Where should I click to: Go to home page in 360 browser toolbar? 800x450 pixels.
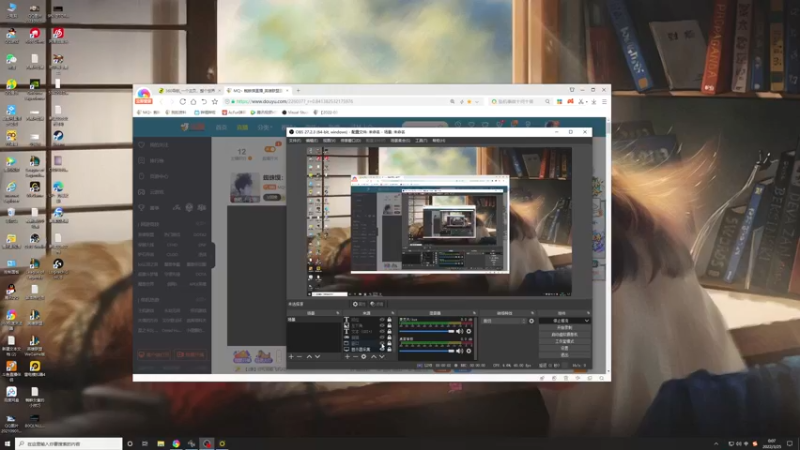(193, 102)
